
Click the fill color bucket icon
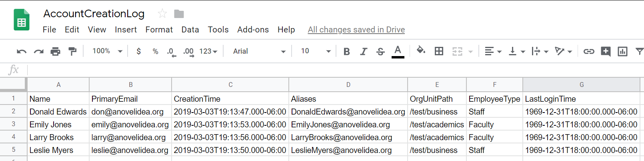(x=420, y=51)
